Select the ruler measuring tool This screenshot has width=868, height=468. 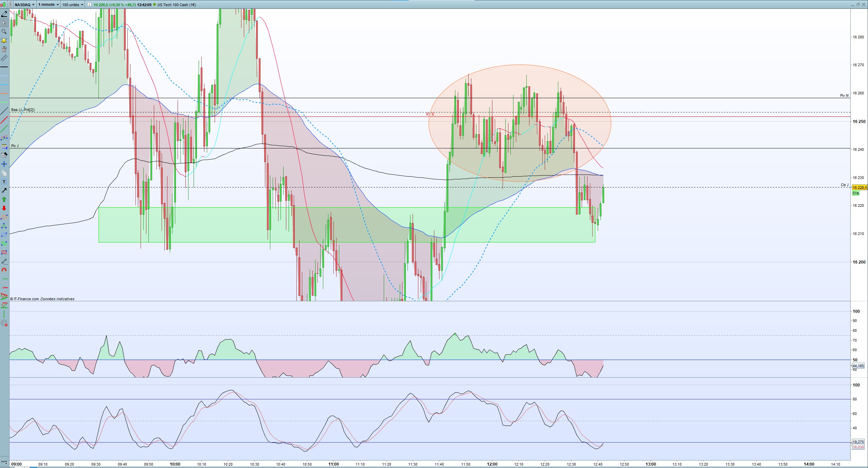4,58
